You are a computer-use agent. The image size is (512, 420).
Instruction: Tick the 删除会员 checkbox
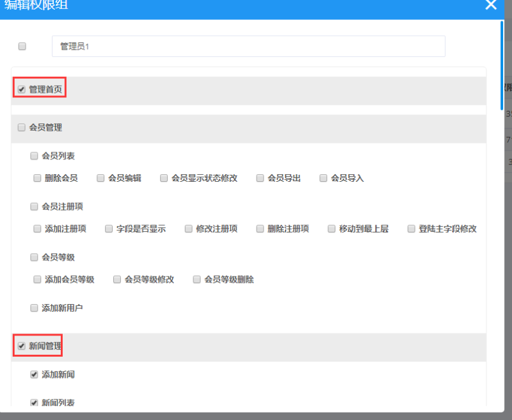37,178
